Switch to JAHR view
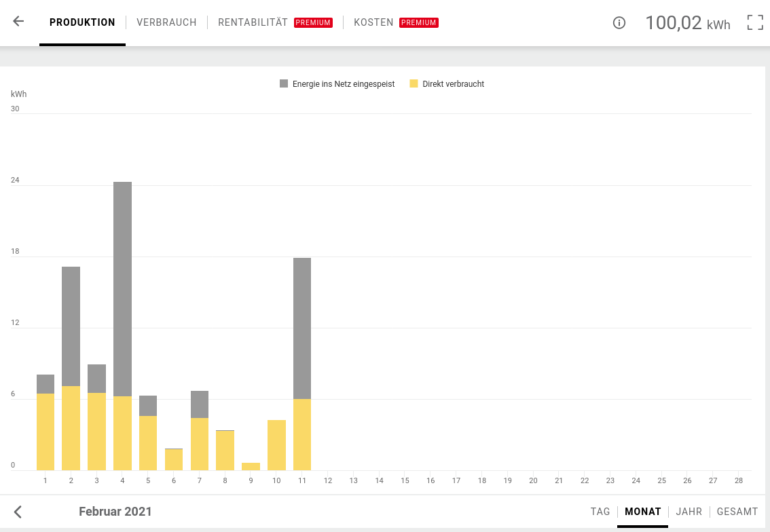 pos(689,512)
